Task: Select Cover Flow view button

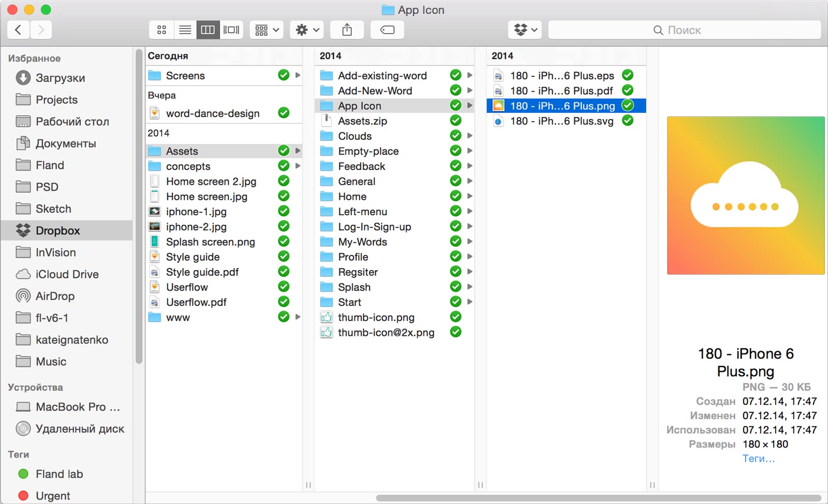Action: (231, 30)
